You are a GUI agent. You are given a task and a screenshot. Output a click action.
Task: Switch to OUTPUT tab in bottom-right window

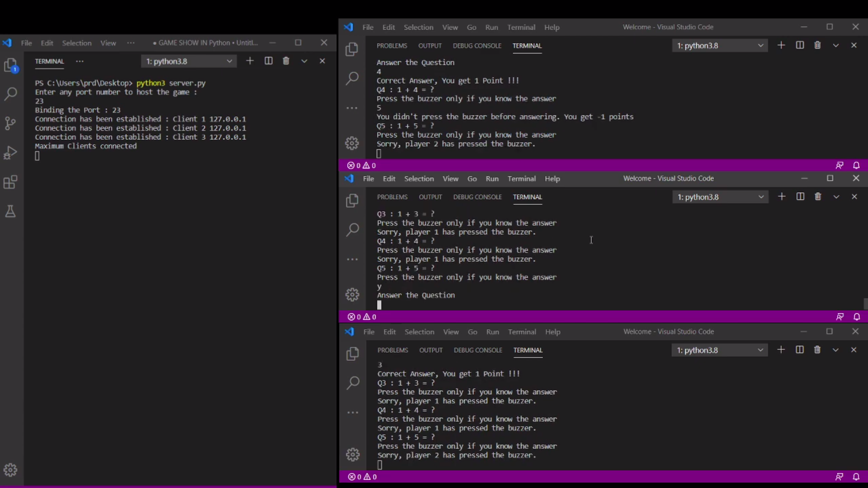click(x=431, y=350)
